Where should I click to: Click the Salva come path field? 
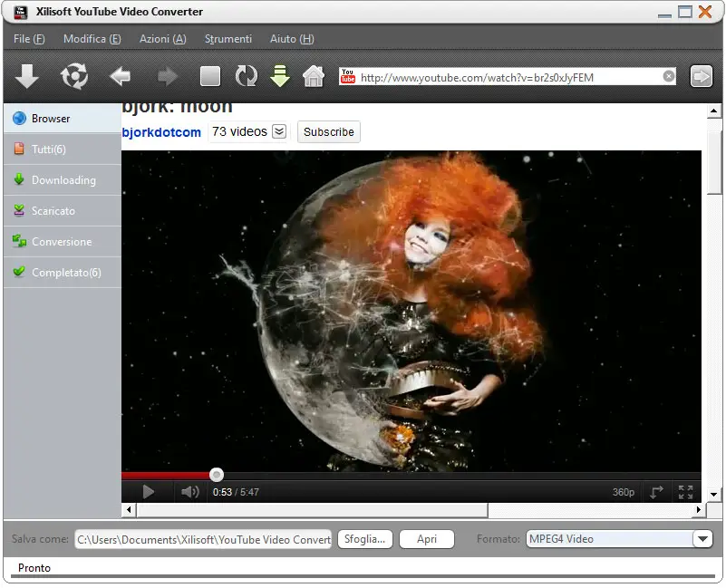click(203, 539)
